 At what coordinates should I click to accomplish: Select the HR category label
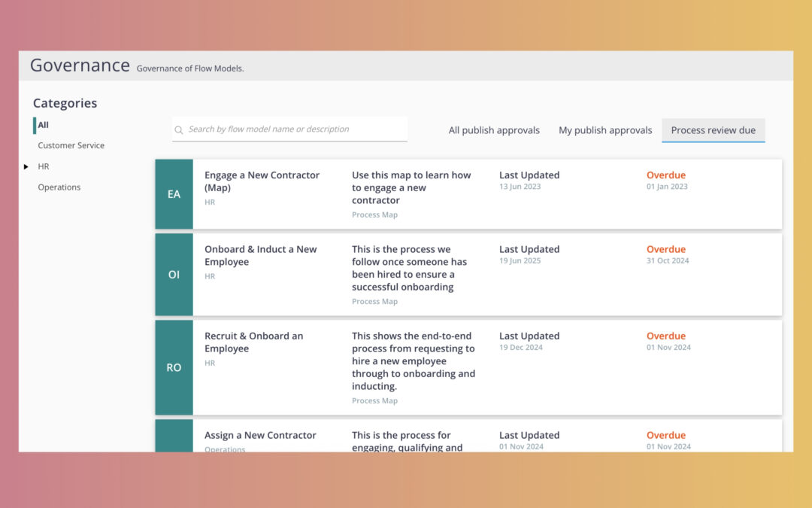[x=44, y=166]
